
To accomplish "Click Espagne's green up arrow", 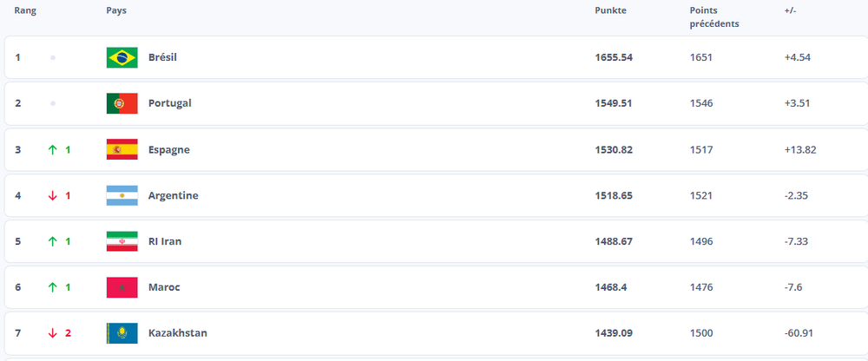I will click(x=53, y=149).
